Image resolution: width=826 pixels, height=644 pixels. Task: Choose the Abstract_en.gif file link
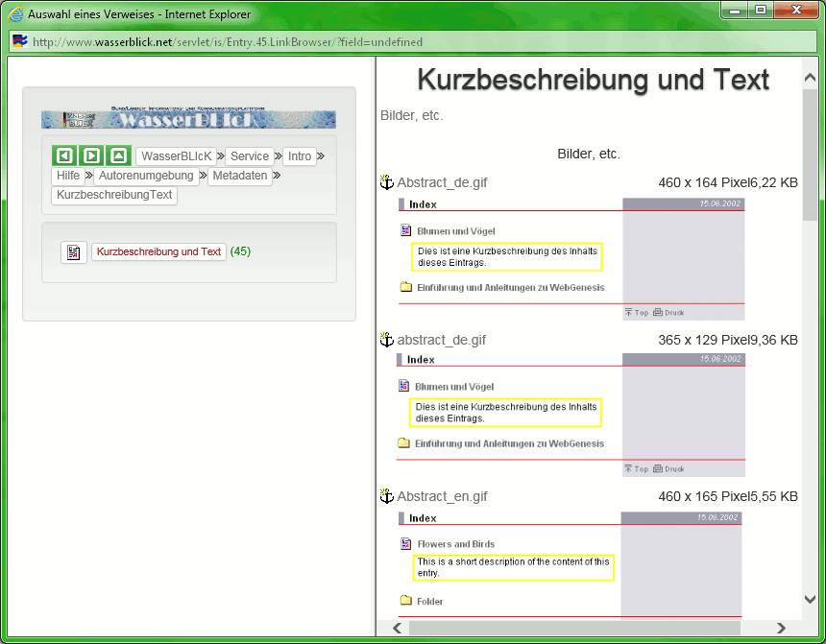pyautogui.click(x=442, y=496)
